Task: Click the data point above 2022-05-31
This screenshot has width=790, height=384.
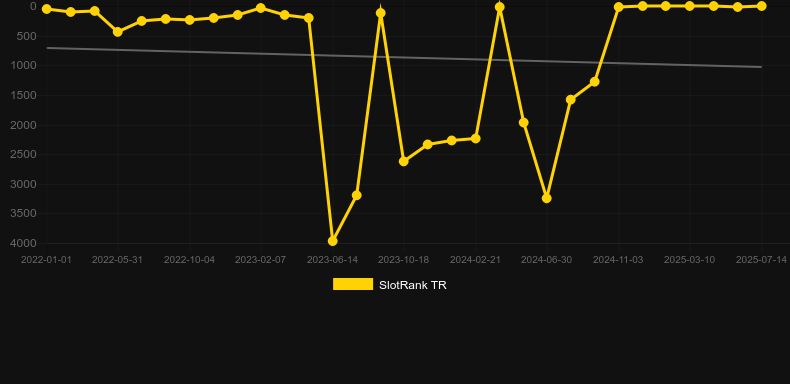Action: (118, 32)
